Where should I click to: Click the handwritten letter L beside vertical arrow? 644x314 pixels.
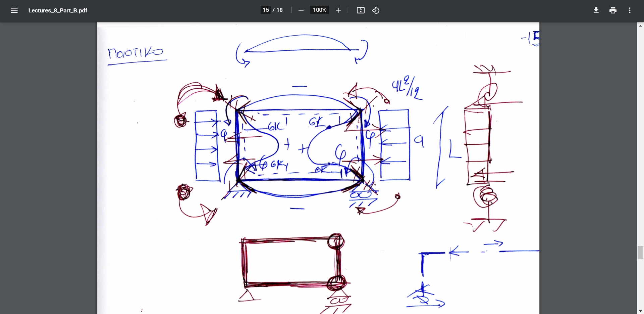point(454,149)
